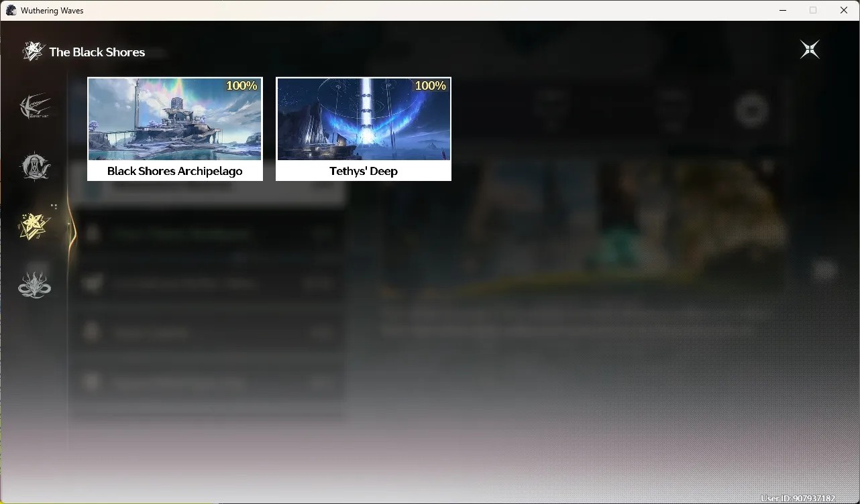
Task: Select the dragon head region emblem in sidebar
Action: (35, 284)
